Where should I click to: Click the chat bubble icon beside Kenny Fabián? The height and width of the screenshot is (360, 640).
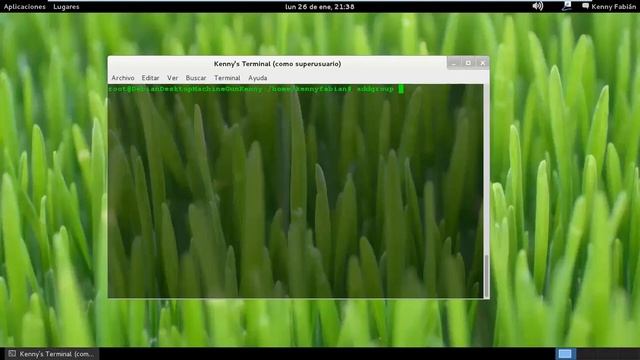tap(585, 6)
